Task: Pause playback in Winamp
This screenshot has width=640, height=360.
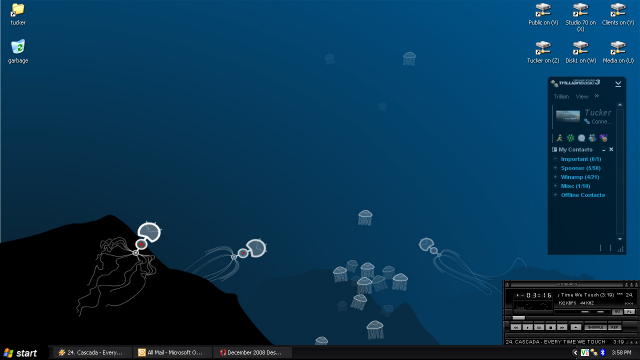Action: point(539,327)
